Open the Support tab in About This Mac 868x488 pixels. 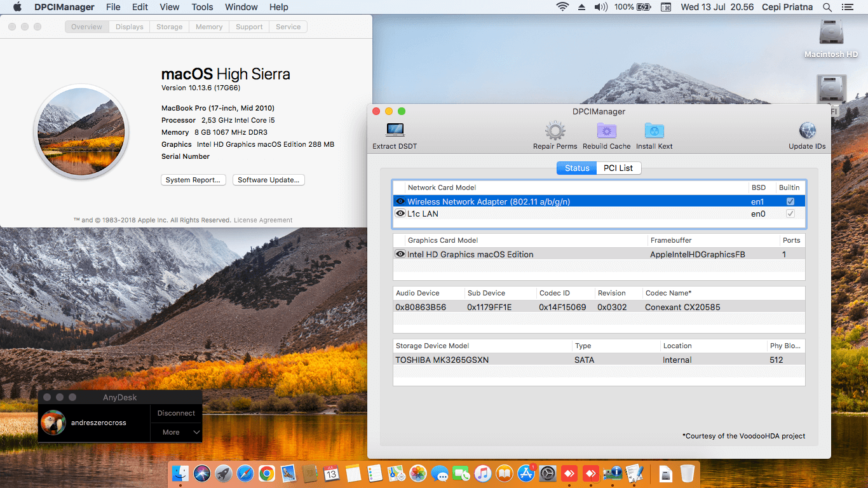click(x=249, y=27)
